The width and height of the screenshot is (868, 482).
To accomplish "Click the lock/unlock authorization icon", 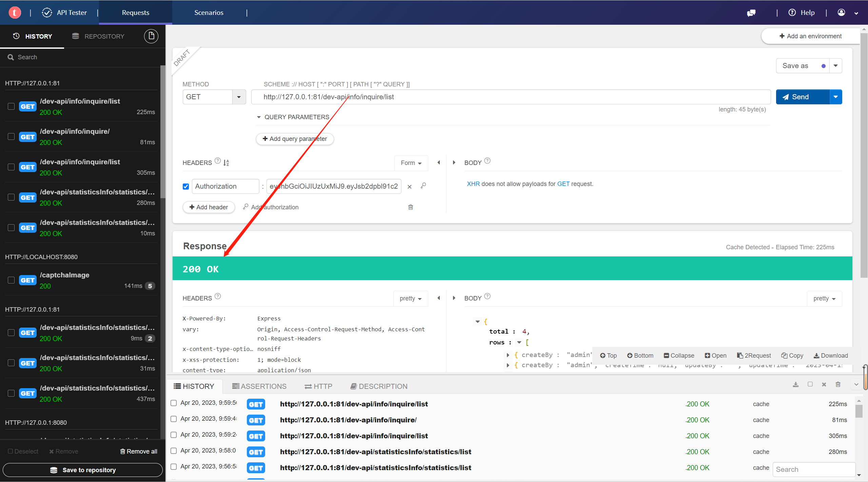I will point(423,186).
